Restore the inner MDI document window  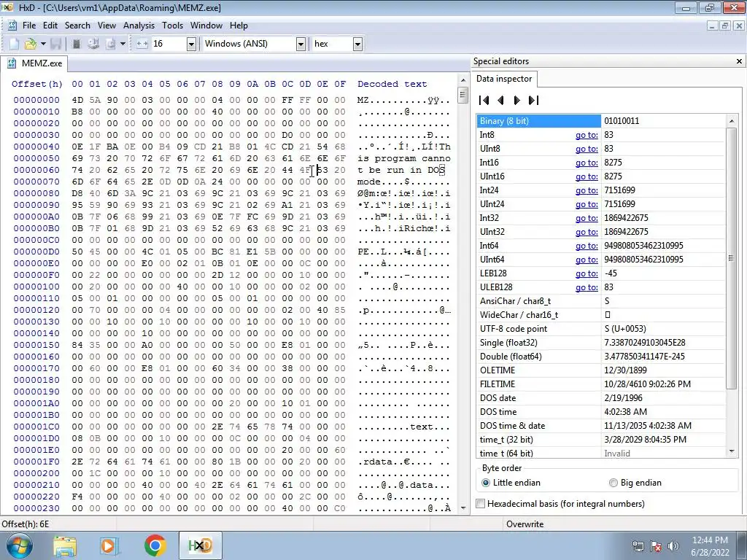click(724, 26)
